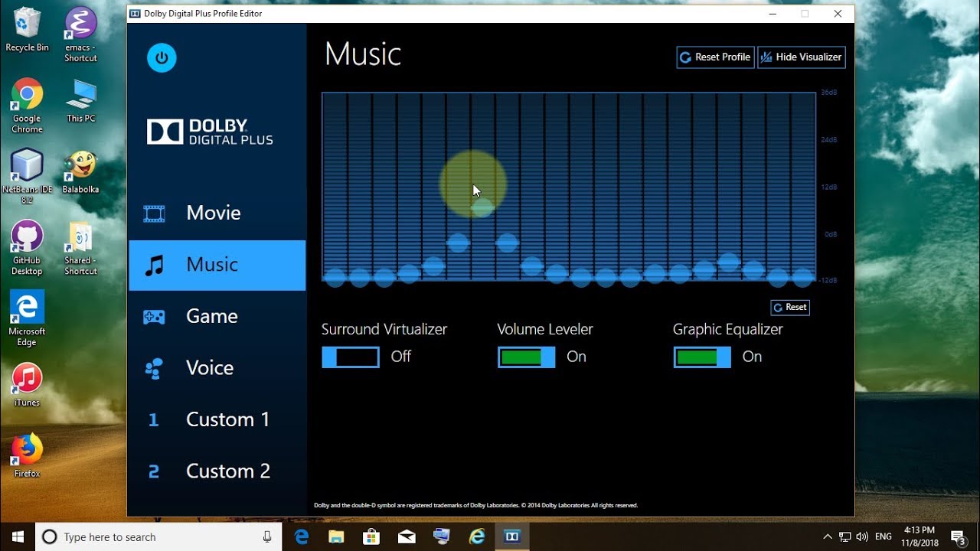Expand the hidden system tray icons
Viewport: 980px width, 551px height.
tap(827, 537)
